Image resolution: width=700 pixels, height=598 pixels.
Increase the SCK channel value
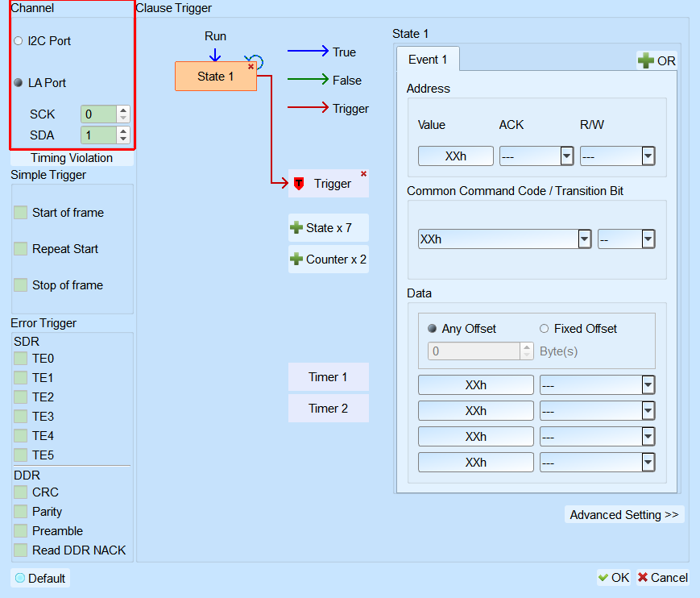point(123,110)
